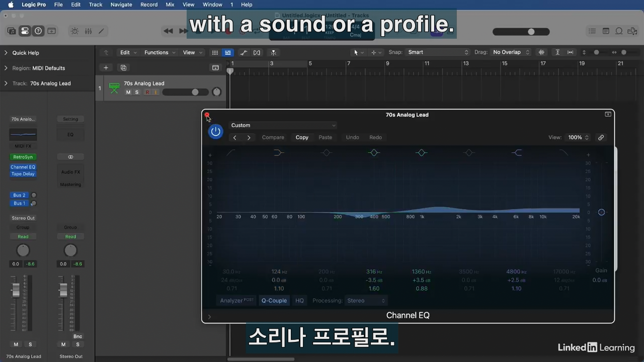
Task: Open the Track menu in menu bar
Action: pyautogui.click(x=96, y=5)
